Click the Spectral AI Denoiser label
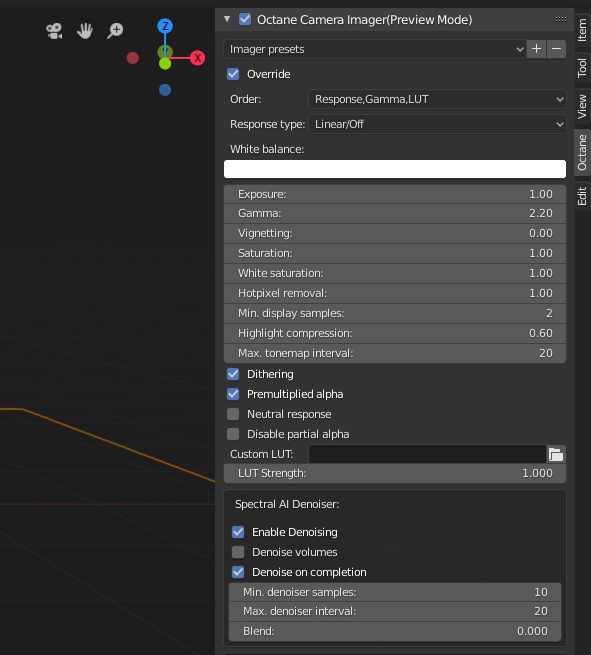Screen dimensions: 591x655 click(x=287, y=504)
